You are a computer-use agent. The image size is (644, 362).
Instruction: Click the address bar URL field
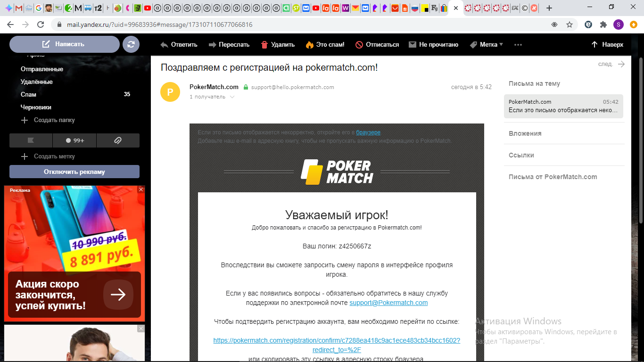(302, 25)
